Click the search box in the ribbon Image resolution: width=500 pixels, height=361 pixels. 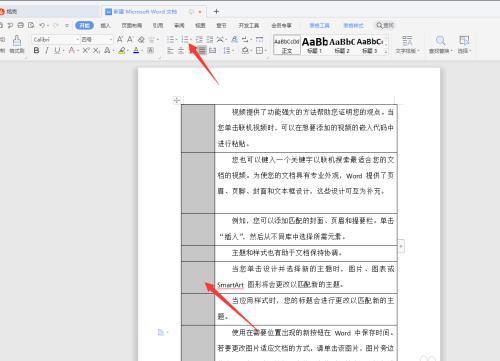click(x=385, y=25)
